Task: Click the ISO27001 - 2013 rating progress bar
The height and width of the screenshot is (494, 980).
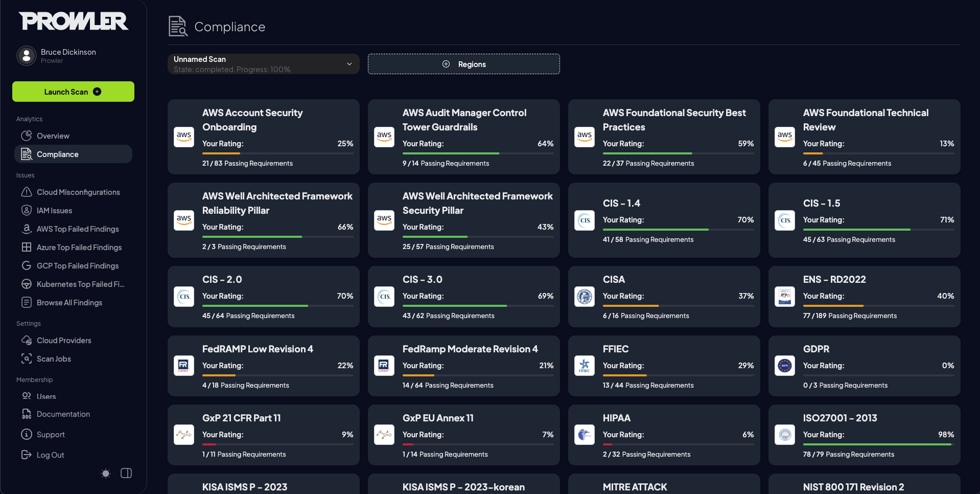Action: (878, 444)
